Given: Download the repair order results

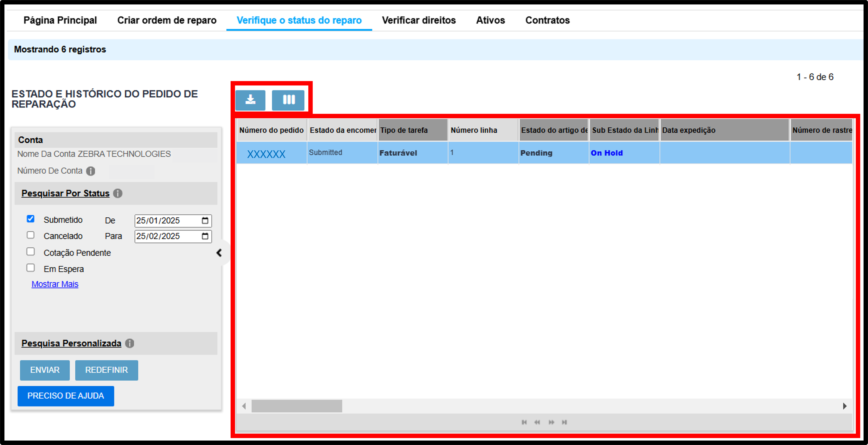Looking at the screenshot, I should (x=250, y=100).
